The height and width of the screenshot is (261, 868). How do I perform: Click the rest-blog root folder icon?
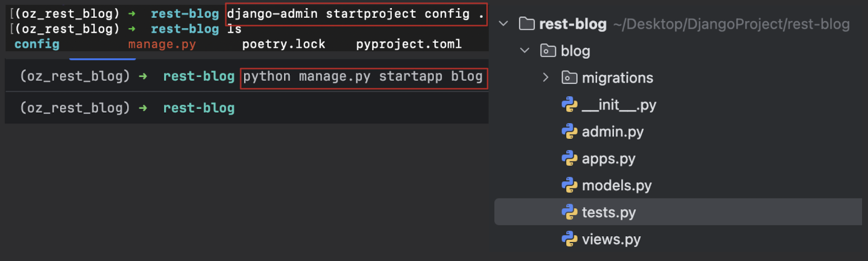point(527,24)
